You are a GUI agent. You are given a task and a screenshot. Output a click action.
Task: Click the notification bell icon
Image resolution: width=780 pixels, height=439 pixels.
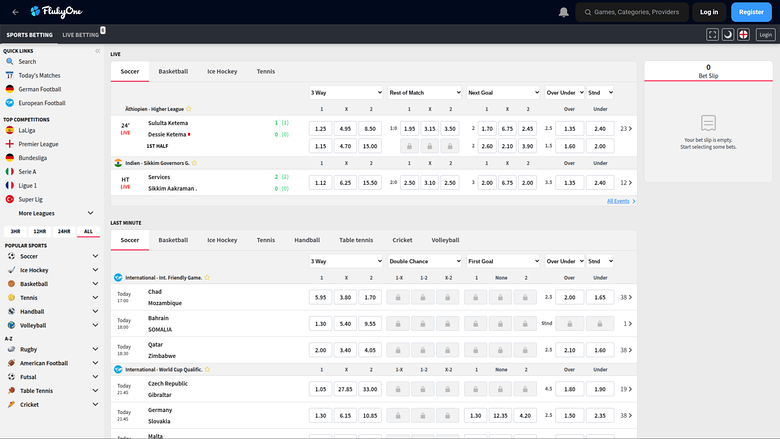564,12
